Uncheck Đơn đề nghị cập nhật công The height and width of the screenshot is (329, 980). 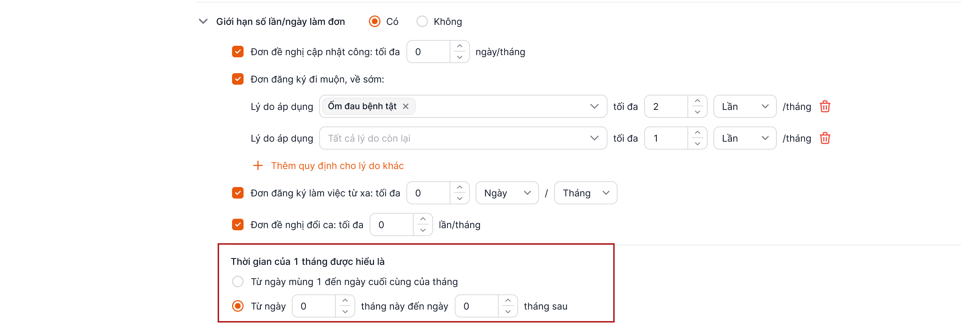click(x=238, y=52)
